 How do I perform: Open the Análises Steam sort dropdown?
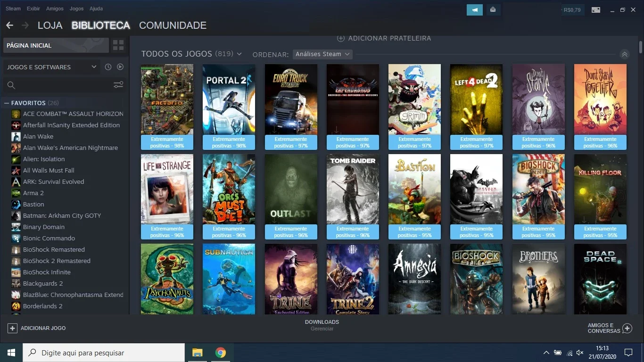click(322, 54)
